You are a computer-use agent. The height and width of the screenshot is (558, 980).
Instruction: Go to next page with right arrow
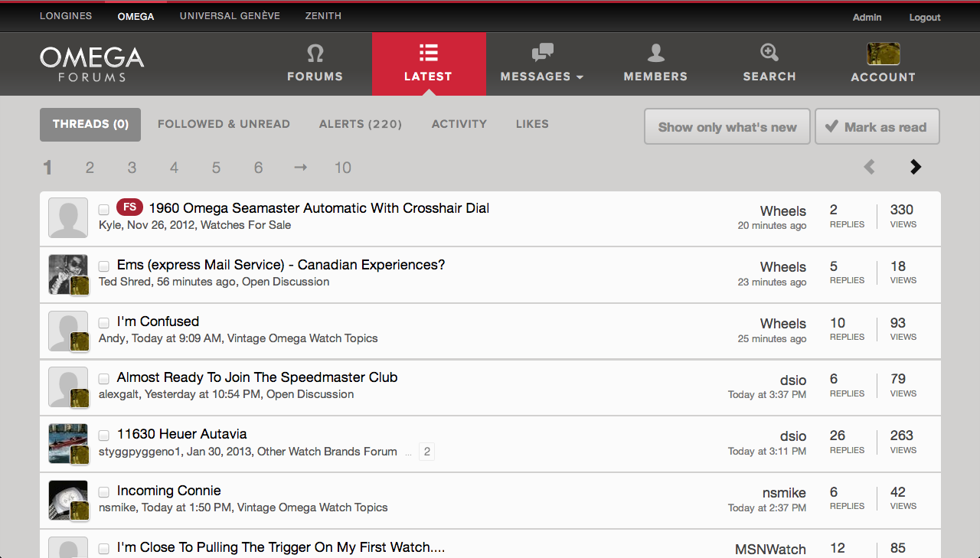coord(916,167)
